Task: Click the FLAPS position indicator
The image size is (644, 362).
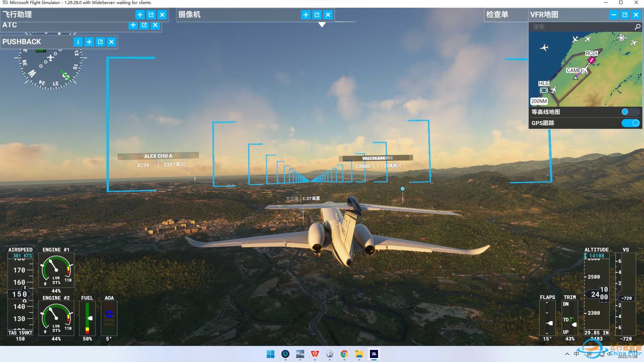Action: click(x=547, y=318)
